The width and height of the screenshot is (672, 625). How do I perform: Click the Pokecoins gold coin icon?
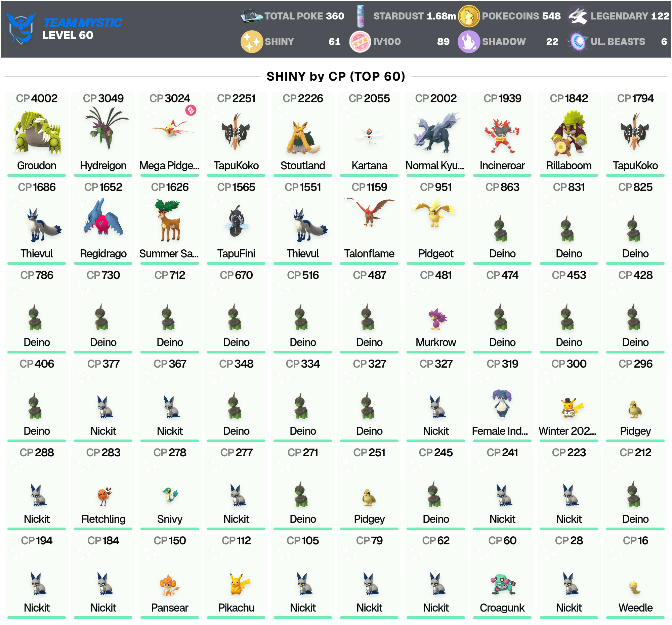pyautogui.click(x=468, y=16)
